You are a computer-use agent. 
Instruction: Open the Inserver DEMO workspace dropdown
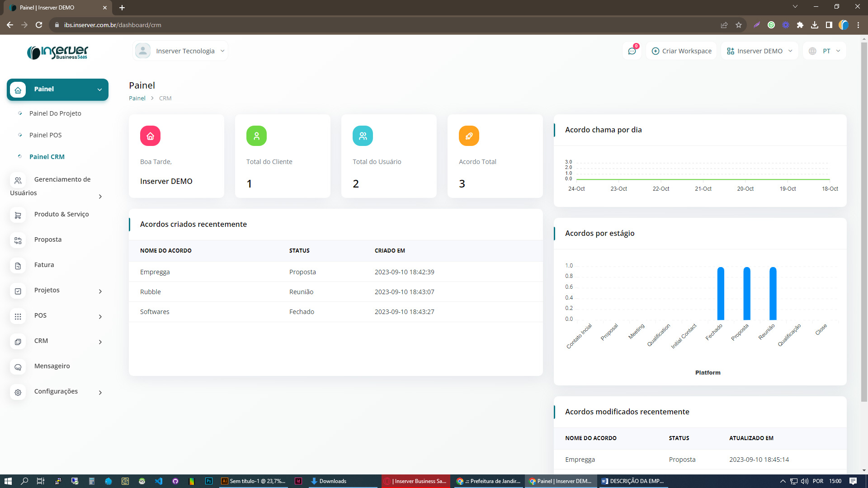pyautogui.click(x=759, y=51)
